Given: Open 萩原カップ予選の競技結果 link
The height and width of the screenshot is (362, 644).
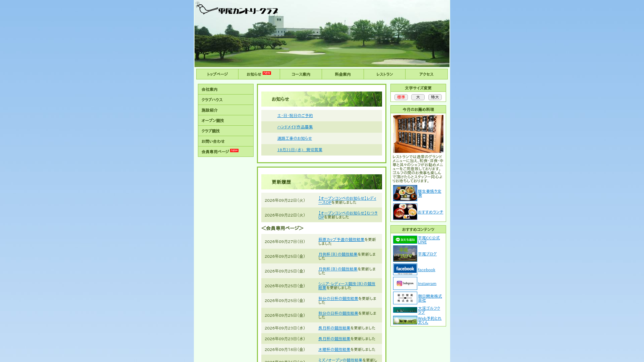Looking at the screenshot, I should tap(341, 240).
